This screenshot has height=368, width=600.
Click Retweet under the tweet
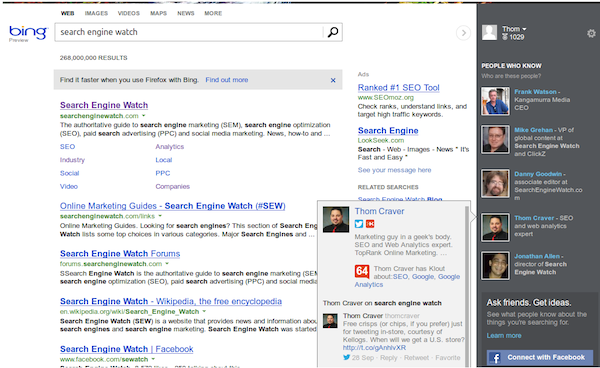pos(416,358)
